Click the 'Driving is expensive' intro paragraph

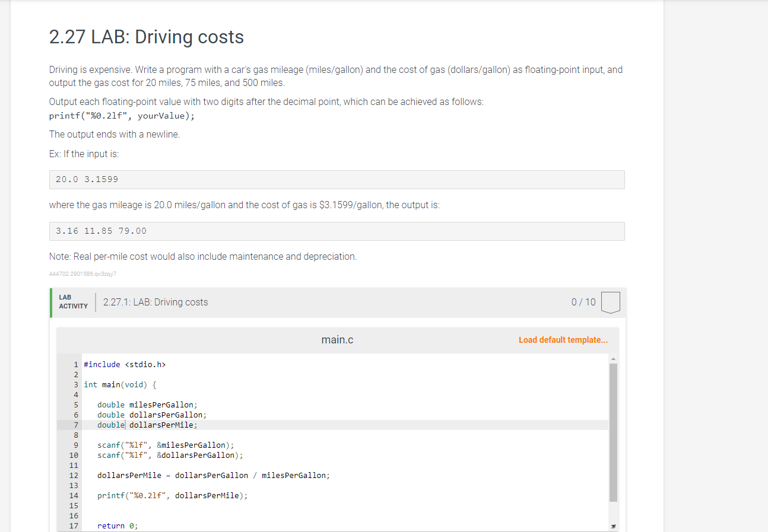[336, 76]
